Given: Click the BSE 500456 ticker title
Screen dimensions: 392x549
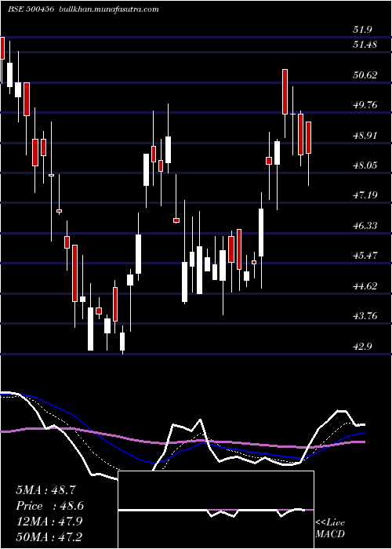Looking at the screenshot, I should click(x=31, y=9).
